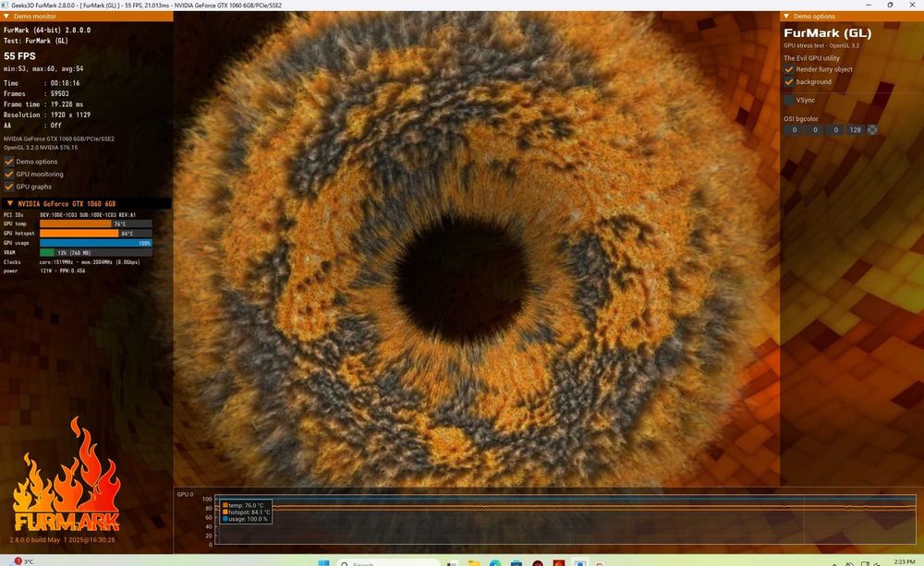Image resolution: width=924 pixels, height=566 pixels.
Task: Open the weather widget showing 3°C
Action: [x=20, y=561]
